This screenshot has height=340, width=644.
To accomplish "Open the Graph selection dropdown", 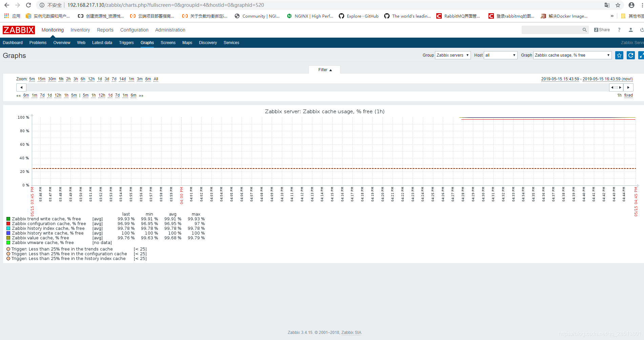I will pos(573,55).
